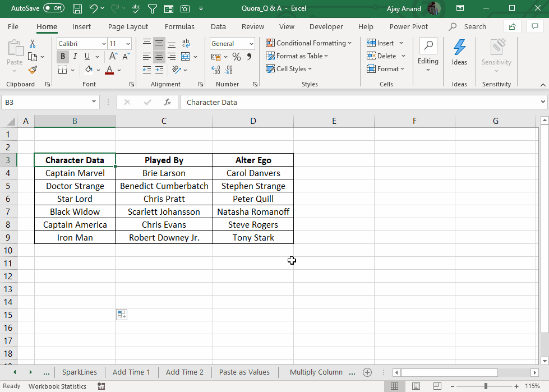
Task: Add a new sheet with plus button
Action: point(367,372)
